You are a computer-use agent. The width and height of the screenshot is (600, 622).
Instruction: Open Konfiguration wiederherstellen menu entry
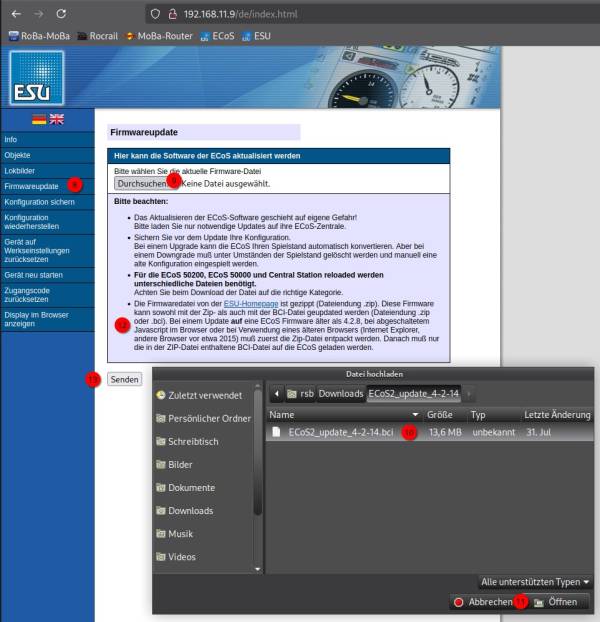pos(48,222)
